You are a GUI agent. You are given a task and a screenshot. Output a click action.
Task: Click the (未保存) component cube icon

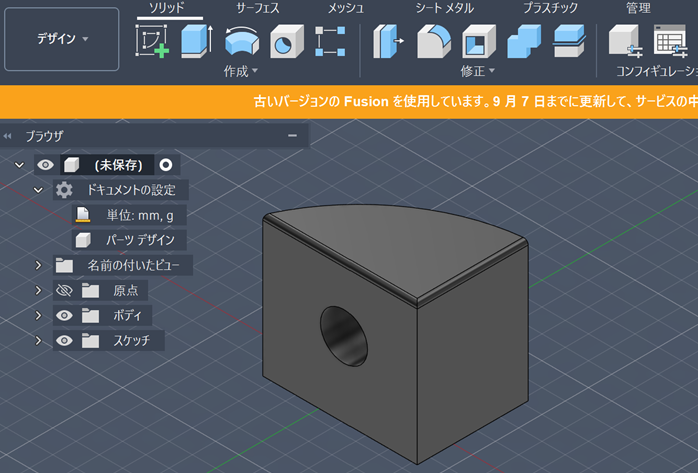coord(71,165)
